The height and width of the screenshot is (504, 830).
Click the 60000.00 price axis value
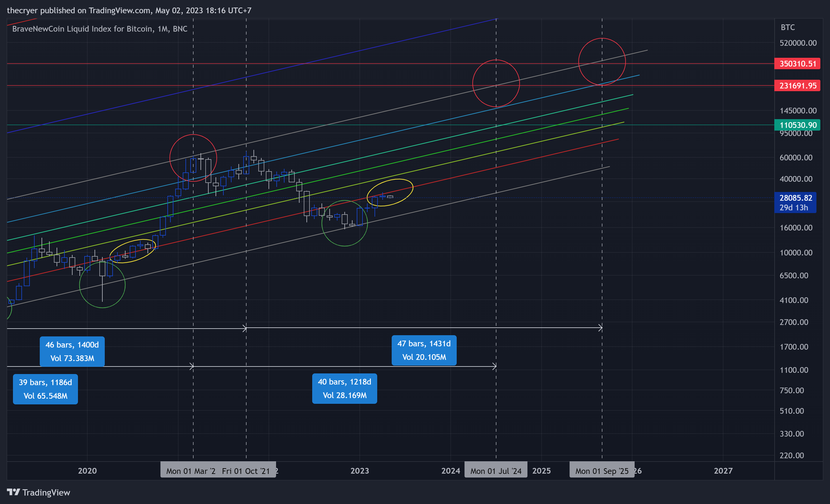[796, 157]
